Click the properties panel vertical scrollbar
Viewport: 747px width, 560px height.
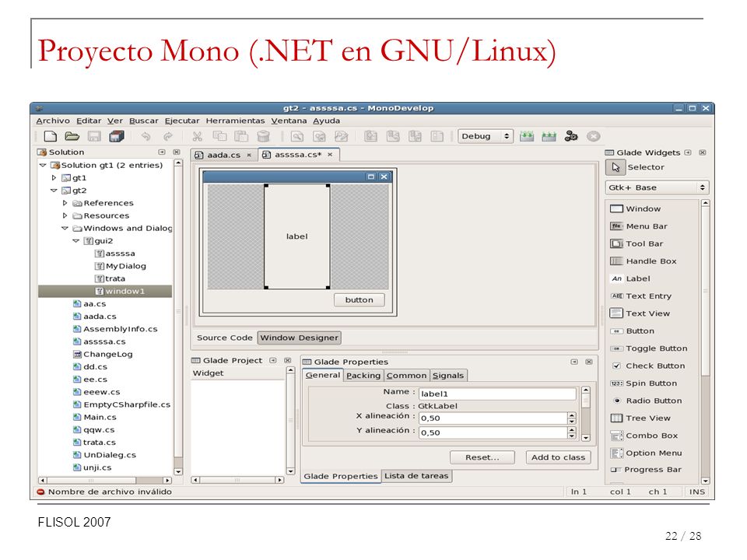(586, 414)
